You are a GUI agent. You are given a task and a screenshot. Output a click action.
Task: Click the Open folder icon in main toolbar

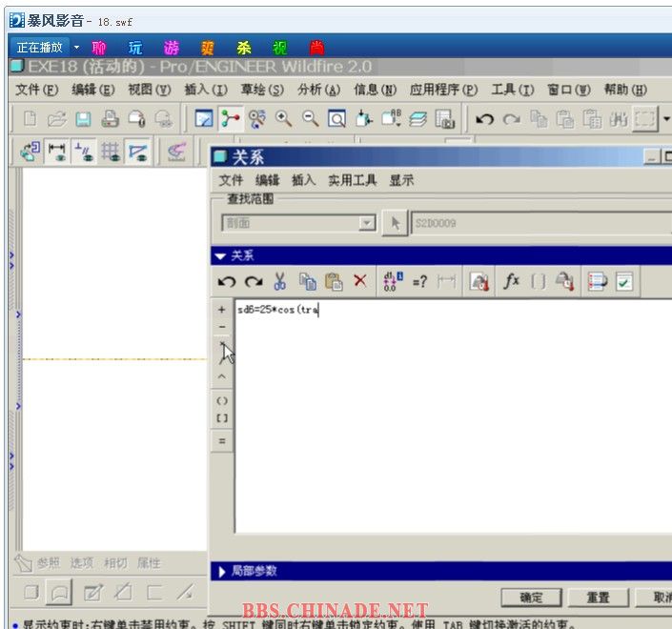pyautogui.click(x=56, y=119)
